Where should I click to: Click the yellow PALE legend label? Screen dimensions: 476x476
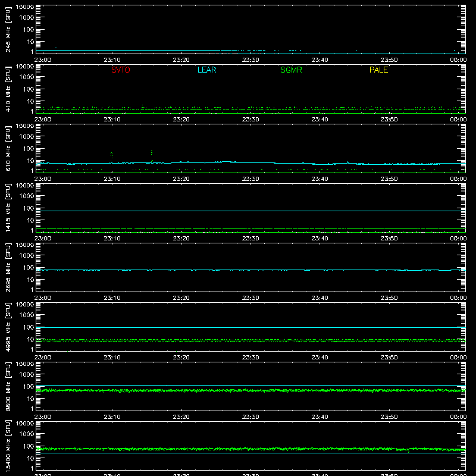tap(378, 70)
